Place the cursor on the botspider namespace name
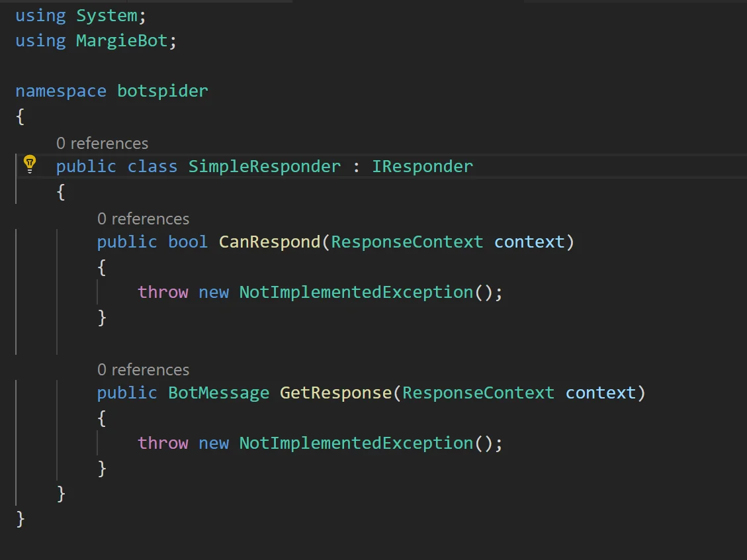Viewport: 747px width, 560px height. click(x=163, y=91)
